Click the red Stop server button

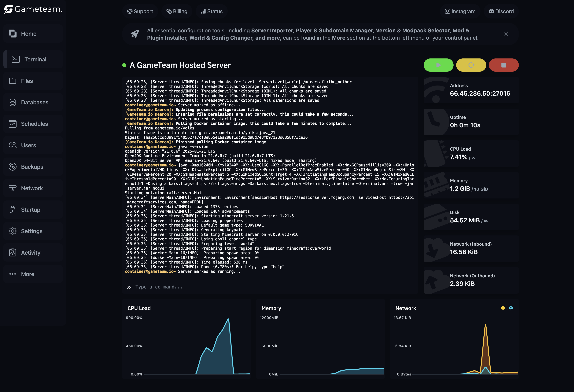pyautogui.click(x=504, y=65)
